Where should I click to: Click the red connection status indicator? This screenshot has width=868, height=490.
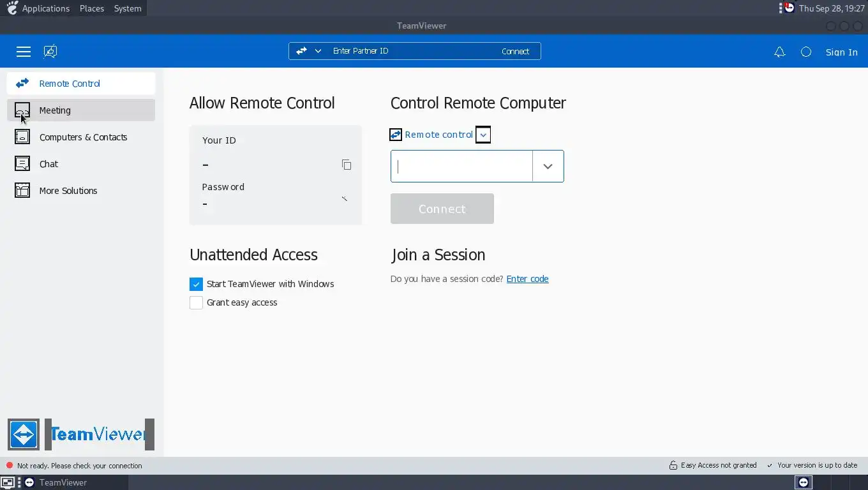(10, 466)
